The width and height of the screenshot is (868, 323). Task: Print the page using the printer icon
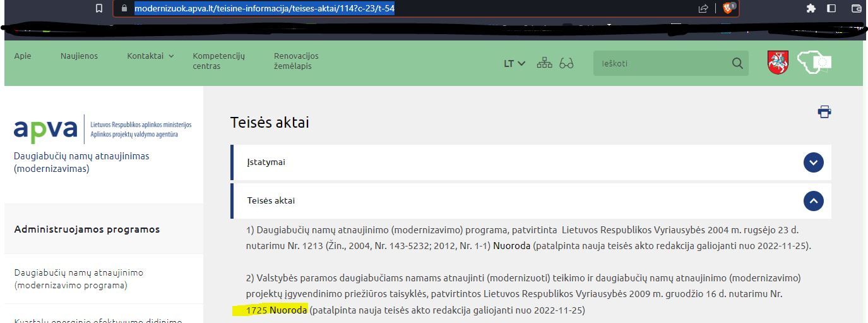[824, 113]
